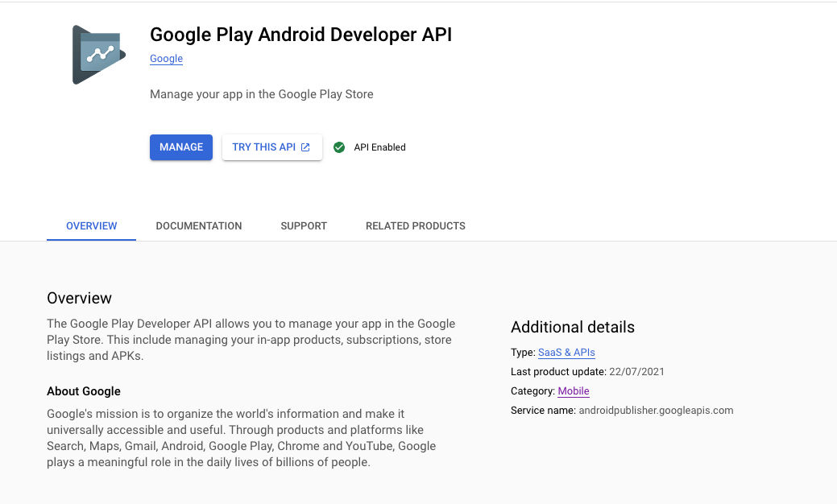
Task: Click the external link icon in Try This API
Action: point(305,147)
